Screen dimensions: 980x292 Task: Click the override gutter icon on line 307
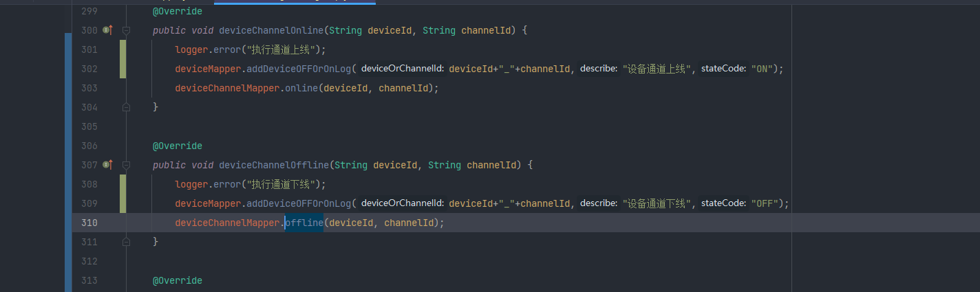107,165
